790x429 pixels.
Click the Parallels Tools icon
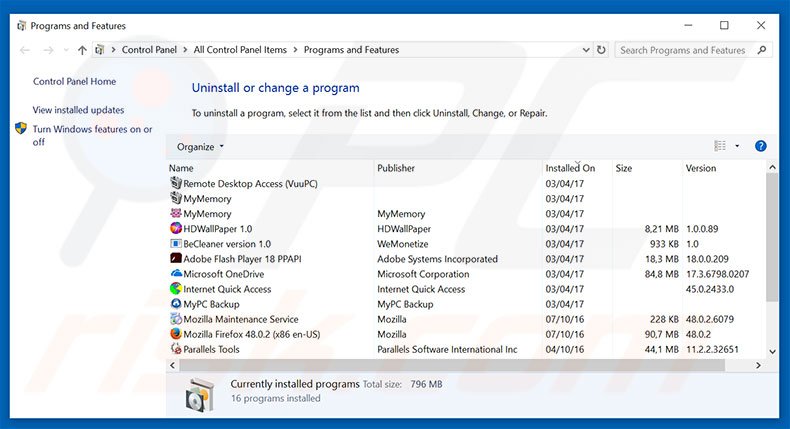click(176, 349)
